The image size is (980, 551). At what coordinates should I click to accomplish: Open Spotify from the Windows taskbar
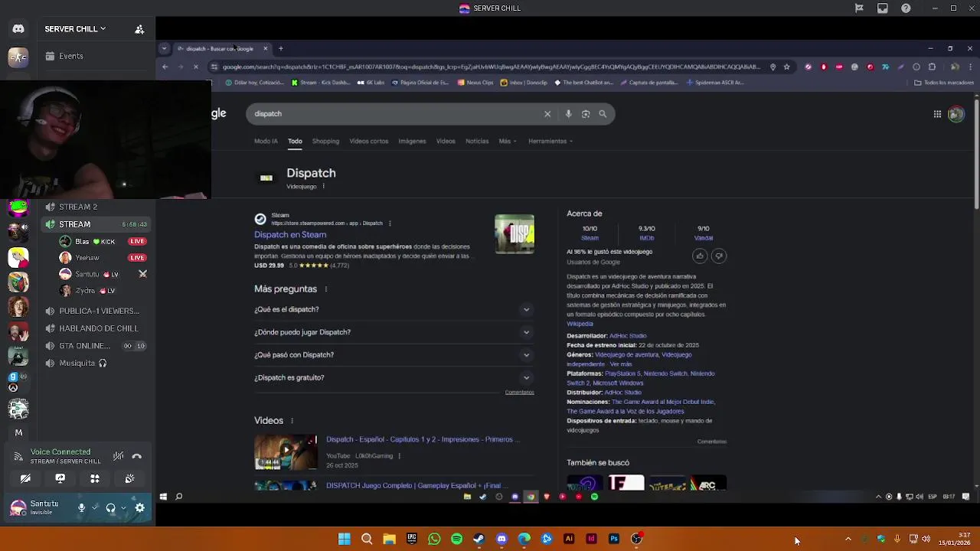(x=457, y=539)
